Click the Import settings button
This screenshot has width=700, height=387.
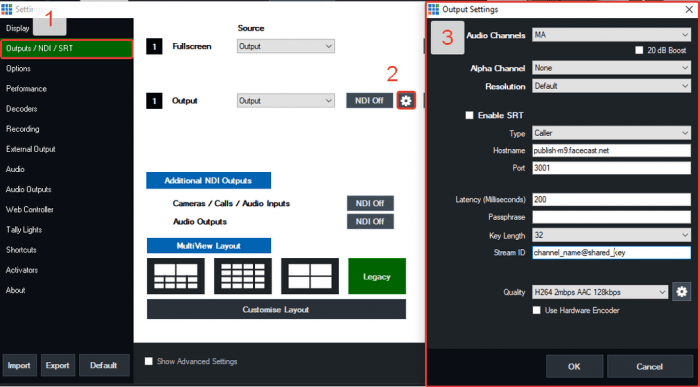(19, 365)
